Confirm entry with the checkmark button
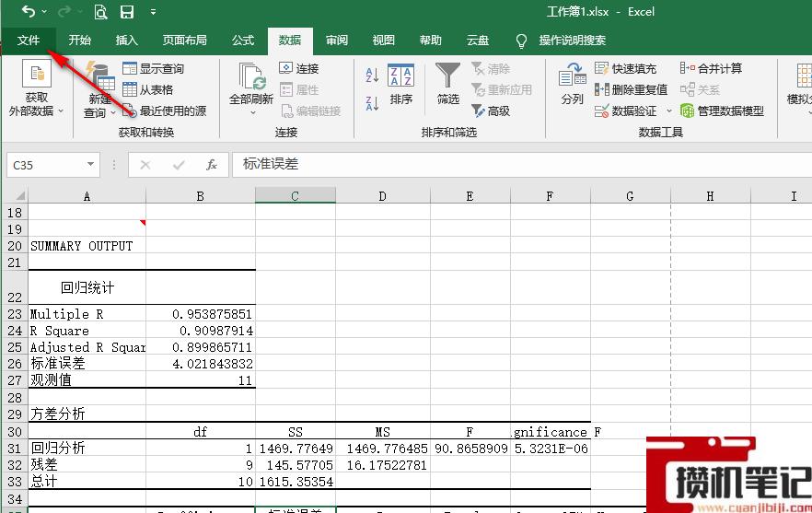 (179, 165)
